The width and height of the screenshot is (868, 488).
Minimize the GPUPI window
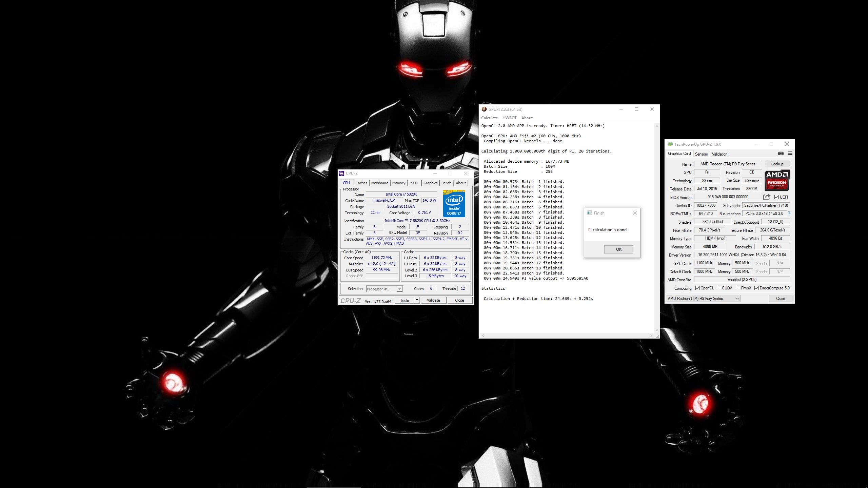(x=621, y=109)
